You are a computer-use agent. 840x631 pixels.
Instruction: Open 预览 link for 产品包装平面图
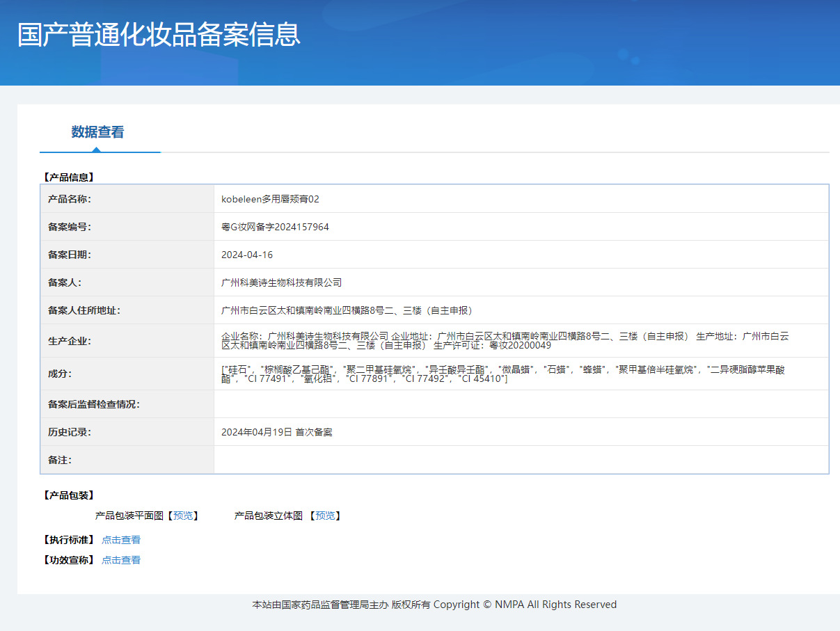(183, 516)
